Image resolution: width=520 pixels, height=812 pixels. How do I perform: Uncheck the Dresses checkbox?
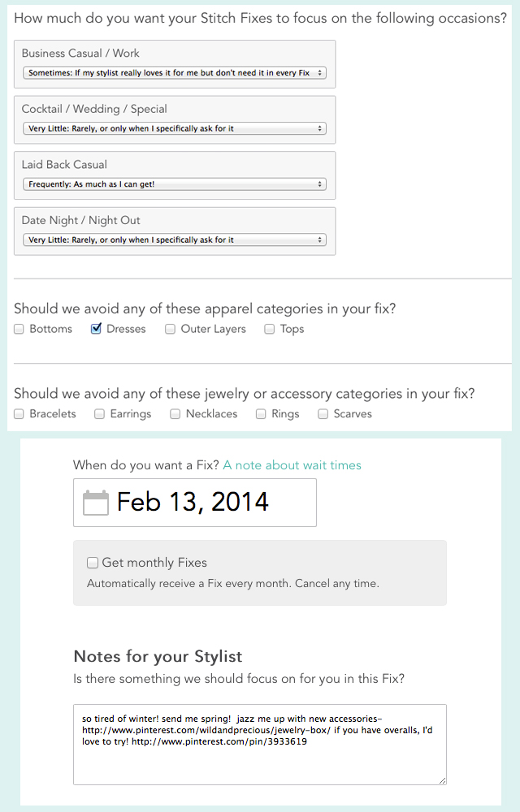[x=96, y=330]
